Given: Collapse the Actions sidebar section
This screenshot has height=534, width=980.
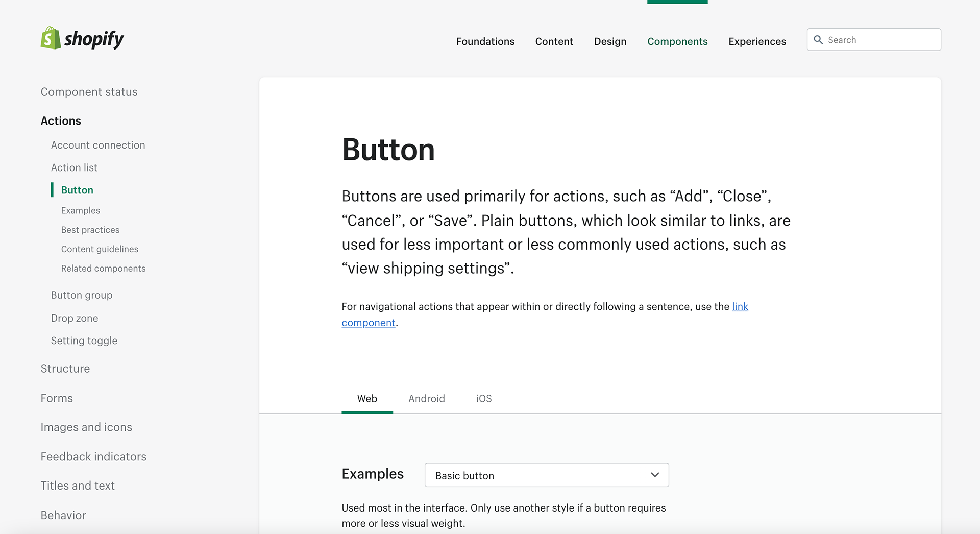Looking at the screenshot, I should tap(61, 121).
